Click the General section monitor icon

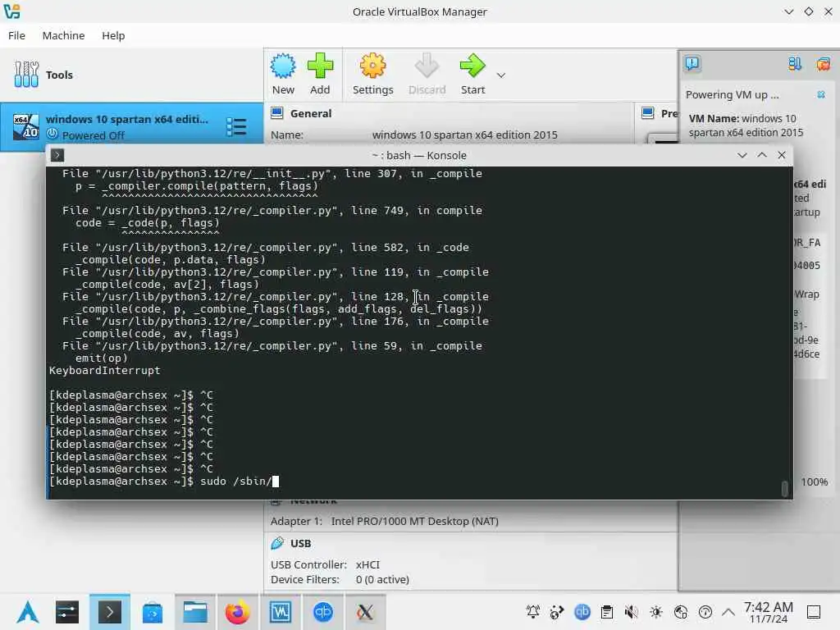coord(277,113)
